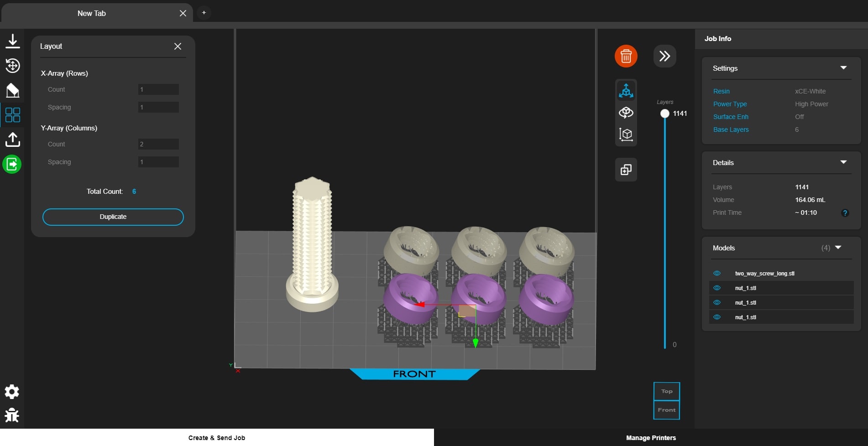Collapse the Settings section

843,68
